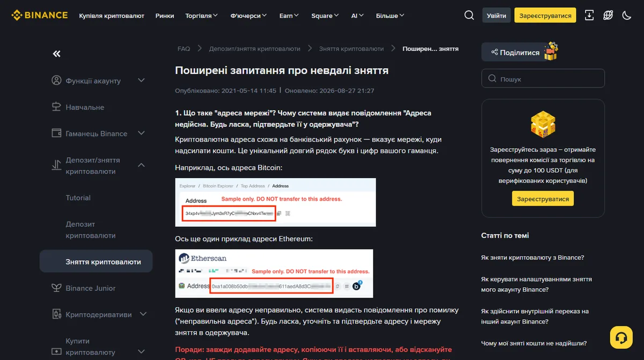Click the Депозит/зняття transfer icon

56,165
